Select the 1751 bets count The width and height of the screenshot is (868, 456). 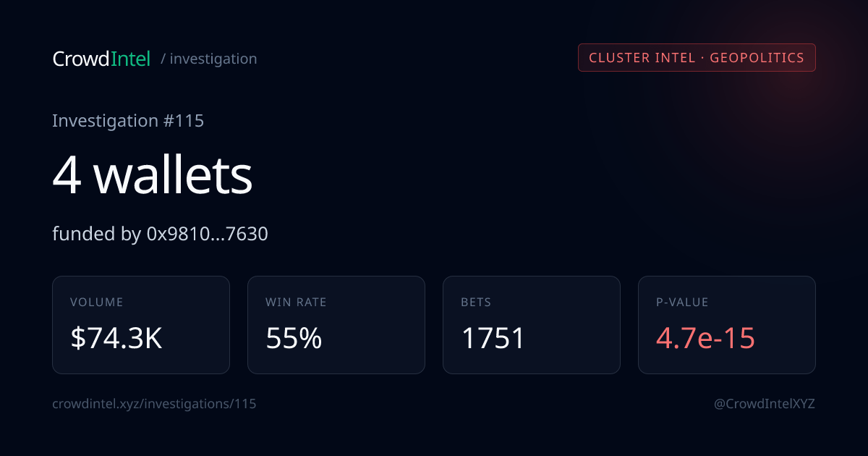click(x=493, y=338)
